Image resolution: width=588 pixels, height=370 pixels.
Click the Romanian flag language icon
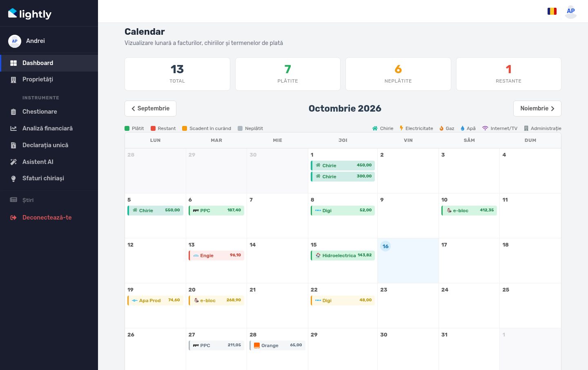tap(552, 11)
